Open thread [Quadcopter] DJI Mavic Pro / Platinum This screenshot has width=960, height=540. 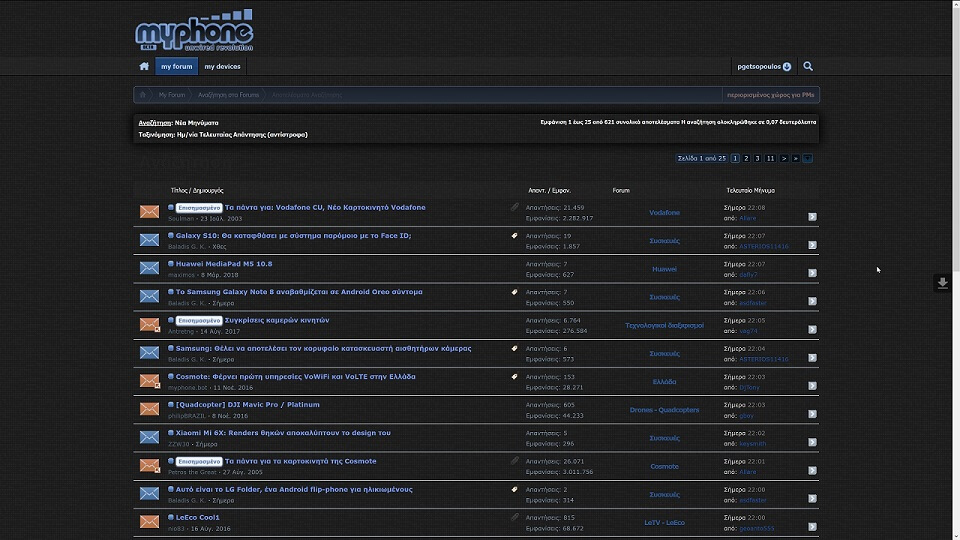pyautogui.click(x=247, y=405)
